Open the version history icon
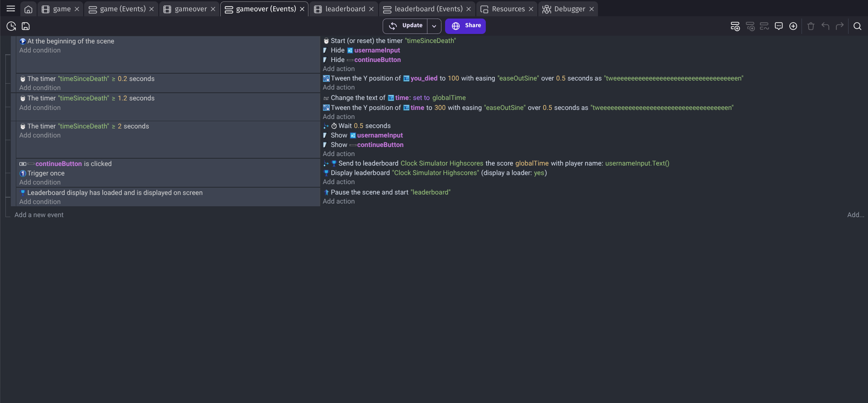The width and height of the screenshot is (868, 403). tap(11, 26)
